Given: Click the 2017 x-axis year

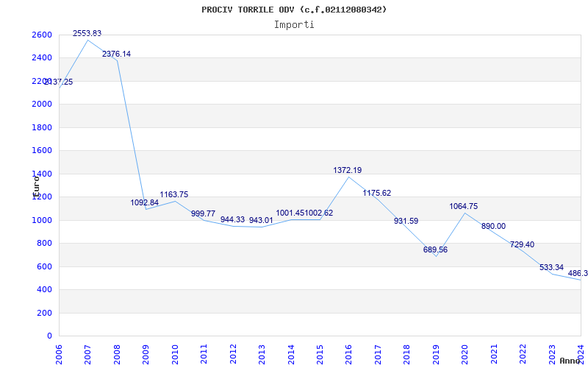Looking at the screenshot, I should pos(378,354).
